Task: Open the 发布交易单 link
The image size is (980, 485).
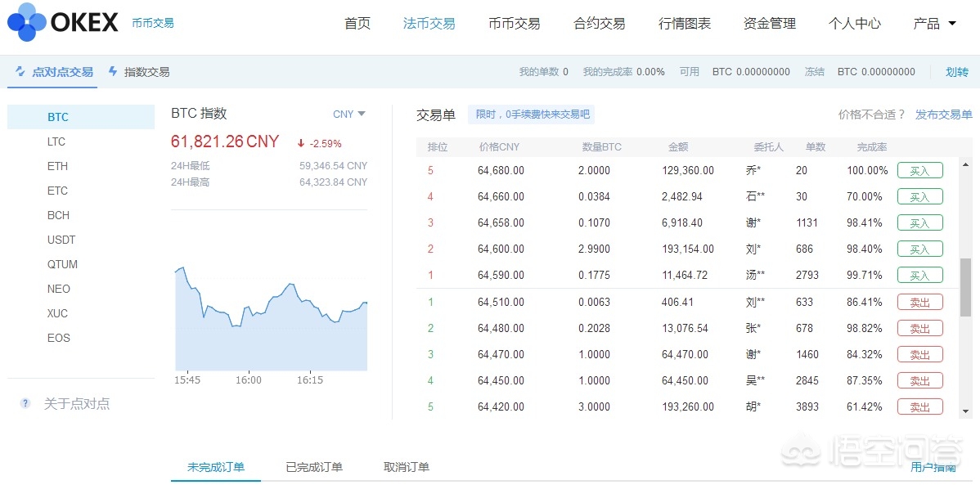Action: pos(943,115)
